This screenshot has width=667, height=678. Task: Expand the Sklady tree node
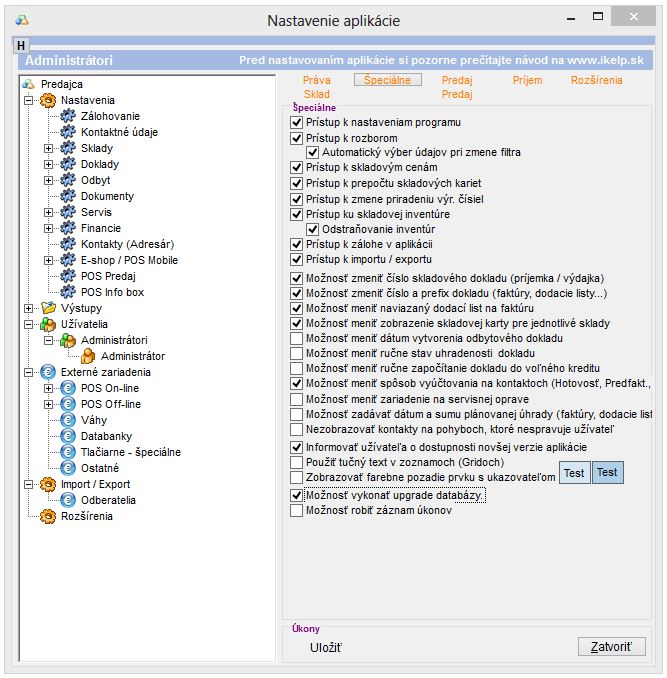coord(48,149)
